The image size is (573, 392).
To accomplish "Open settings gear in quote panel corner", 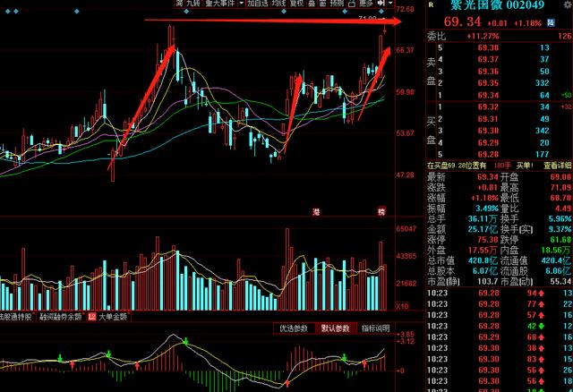I will coord(568,5).
